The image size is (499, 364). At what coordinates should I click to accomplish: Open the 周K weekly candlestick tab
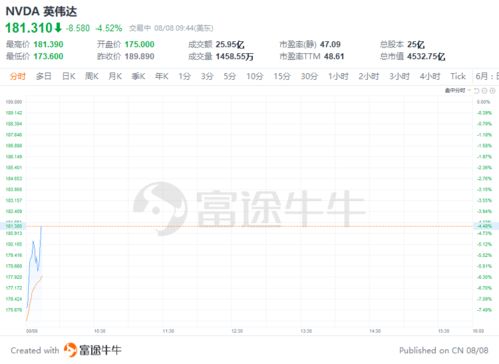click(92, 76)
